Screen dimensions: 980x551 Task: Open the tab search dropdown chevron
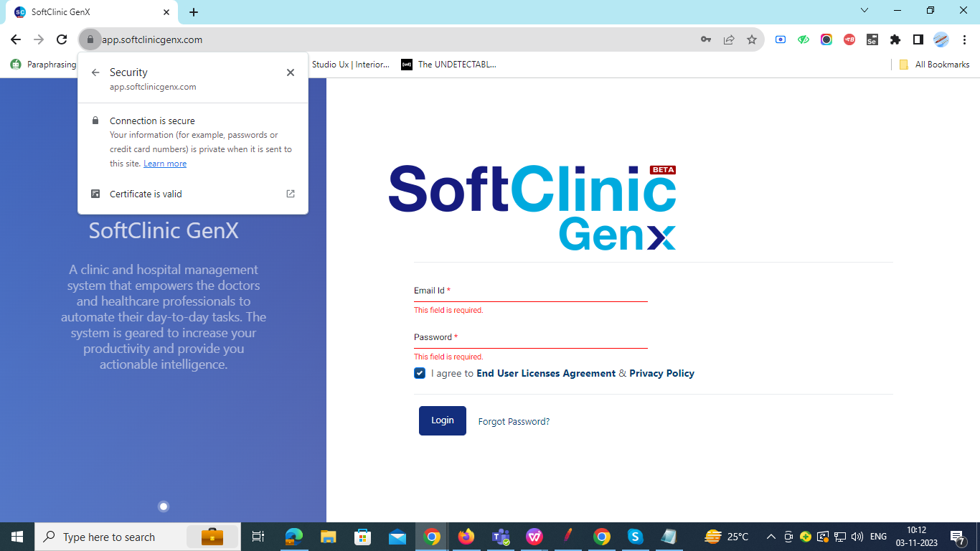click(864, 11)
